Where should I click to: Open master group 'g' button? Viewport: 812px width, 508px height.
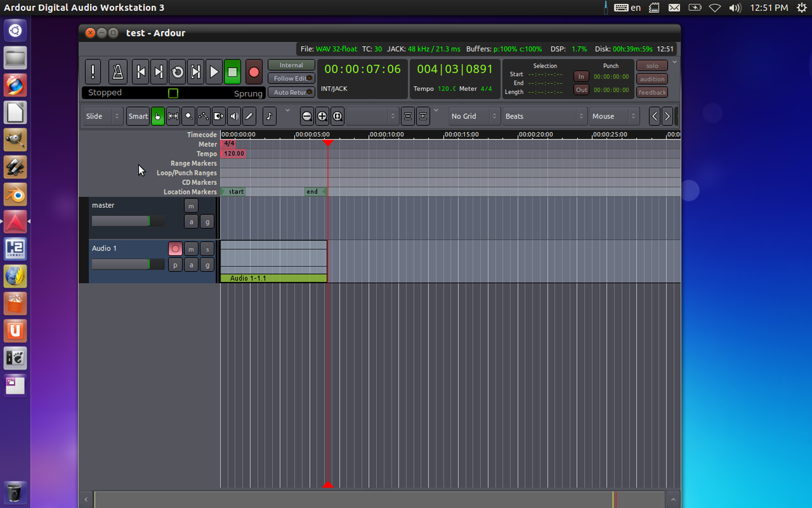tap(208, 221)
